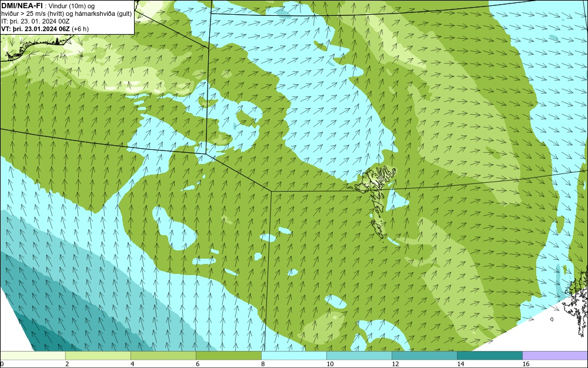The image size is (588, 368).
Task: Click legend scale label '4'
Action: (x=132, y=364)
